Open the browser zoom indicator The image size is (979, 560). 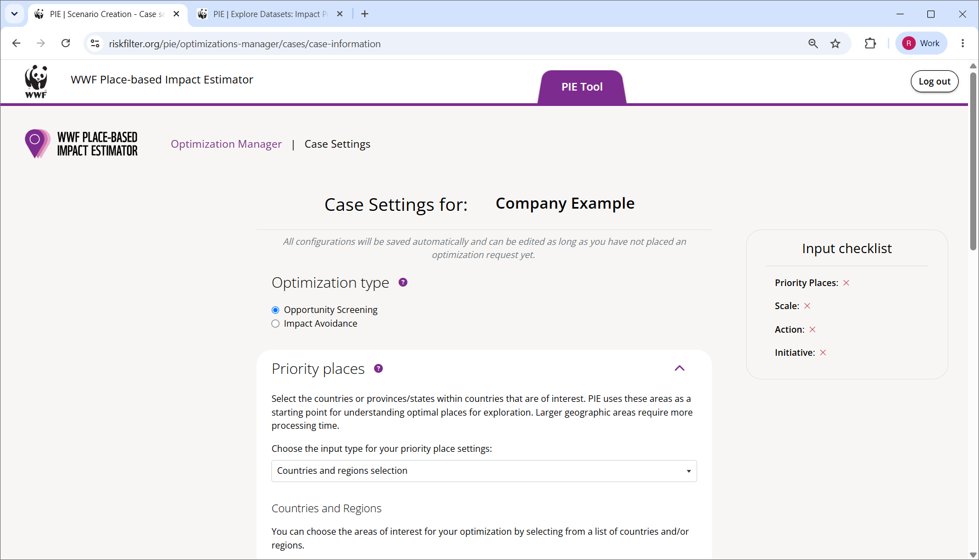[x=813, y=43]
